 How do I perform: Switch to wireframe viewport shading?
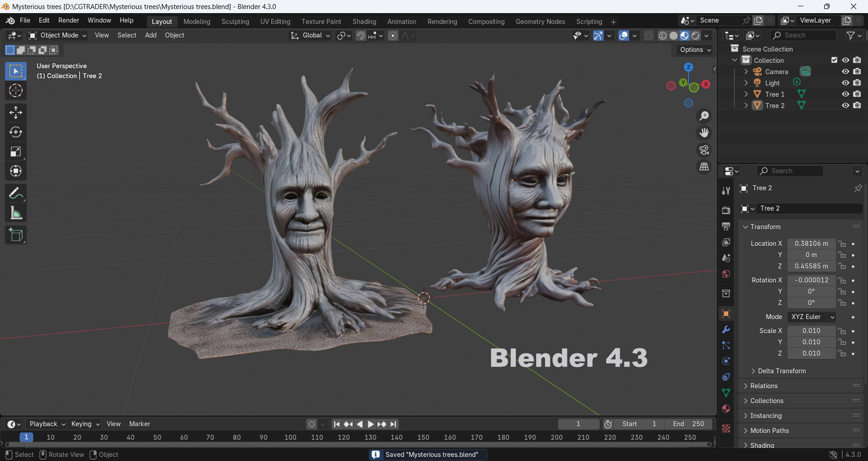pyautogui.click(x=663, y=36)
